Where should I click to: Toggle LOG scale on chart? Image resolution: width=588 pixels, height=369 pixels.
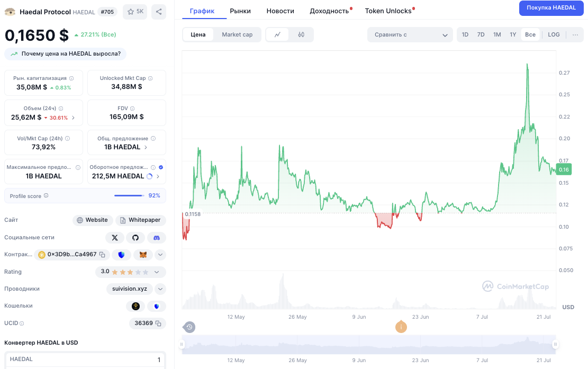554,35
